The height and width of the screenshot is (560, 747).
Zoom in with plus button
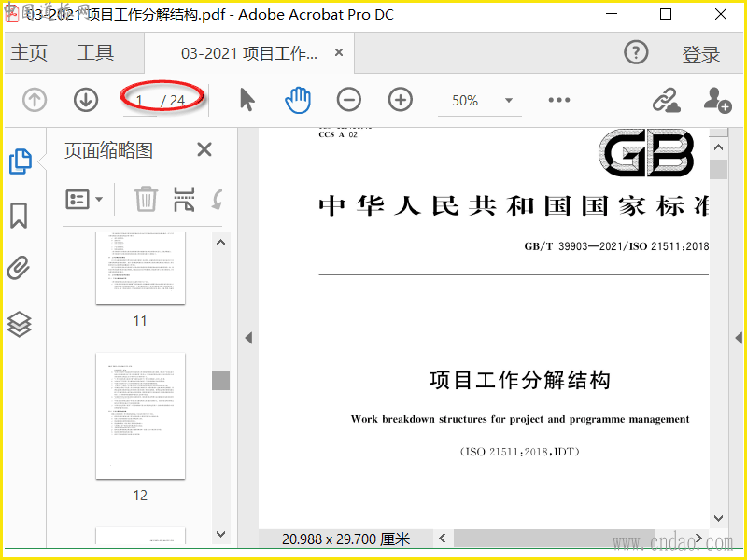click(x=401, y=100)
